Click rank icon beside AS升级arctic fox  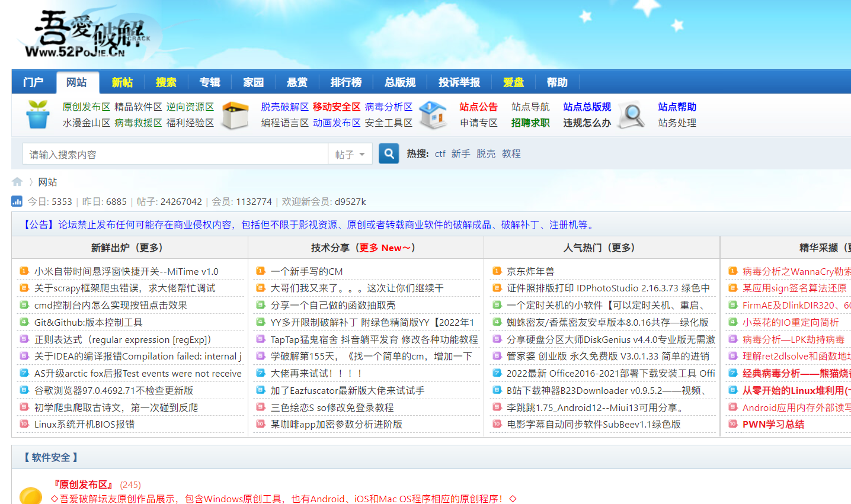point(24,373)
